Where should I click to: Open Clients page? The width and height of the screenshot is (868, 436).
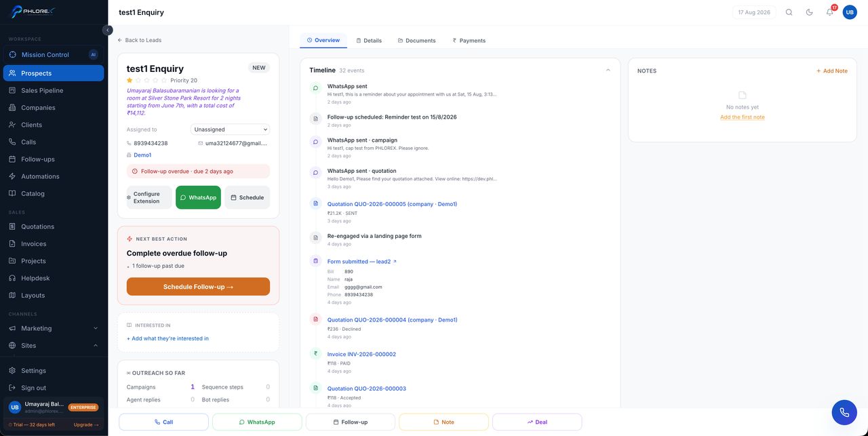click(x=54, y=125)
